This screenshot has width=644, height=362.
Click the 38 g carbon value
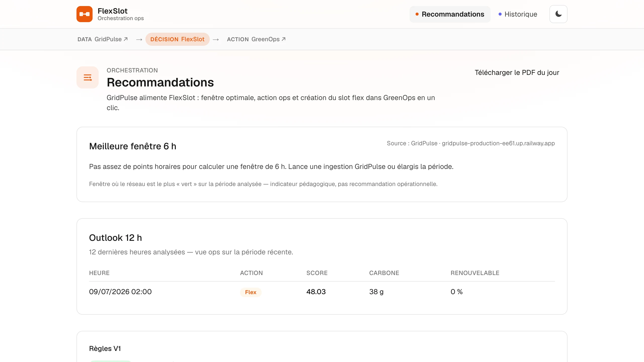pyautogui.click(x=376, y=292)
